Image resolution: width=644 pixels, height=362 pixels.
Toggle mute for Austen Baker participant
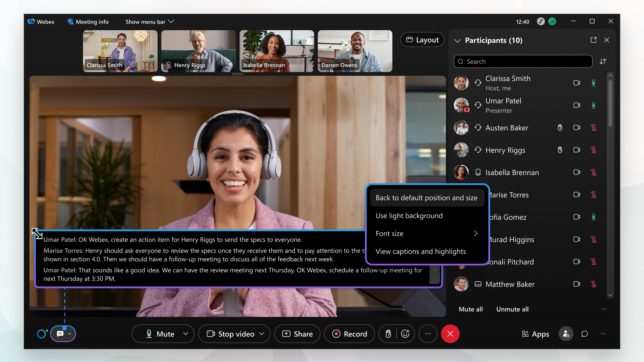tap(594, 128)
